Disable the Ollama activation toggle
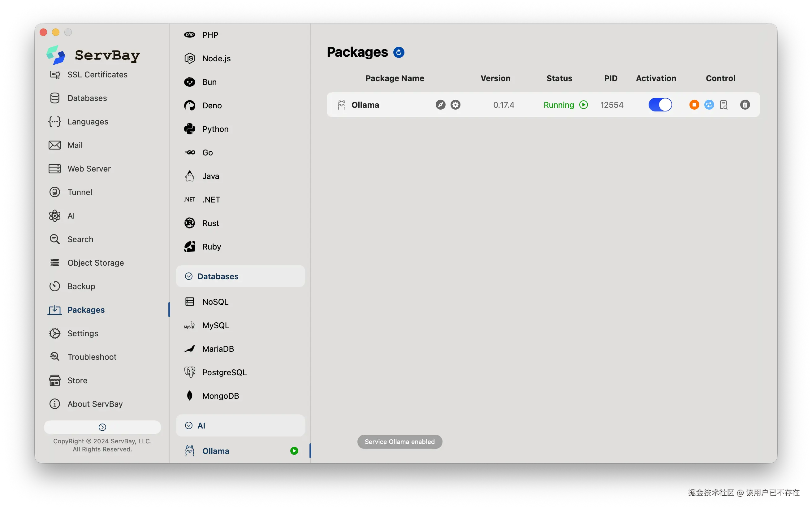This screenshot has width=812, height=509. point(660,105)
